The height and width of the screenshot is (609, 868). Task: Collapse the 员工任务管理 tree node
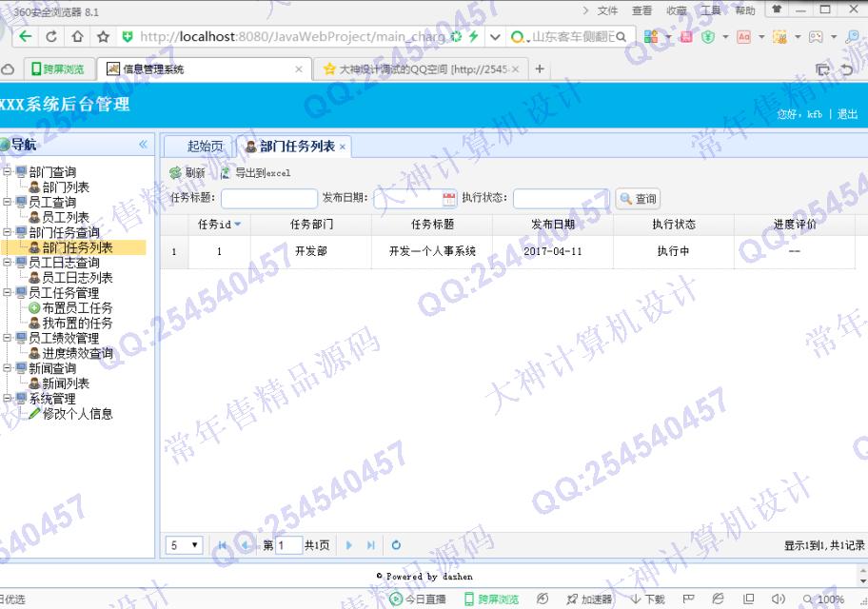click(x=8, y=293)
